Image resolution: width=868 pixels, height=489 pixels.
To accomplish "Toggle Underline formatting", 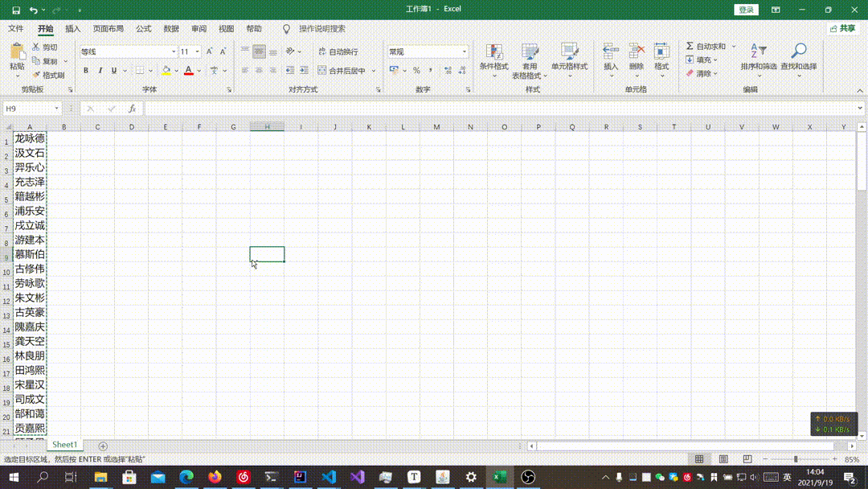I will 114,70.
